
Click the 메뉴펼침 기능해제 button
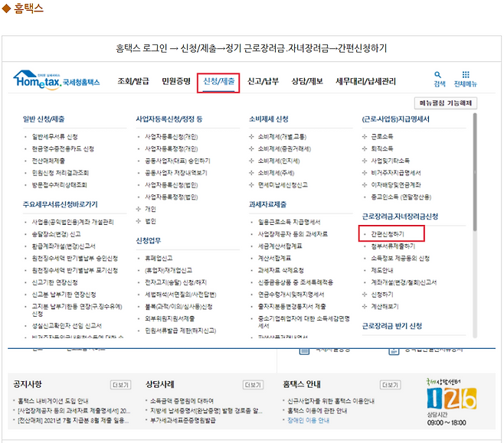coord(446,103)
